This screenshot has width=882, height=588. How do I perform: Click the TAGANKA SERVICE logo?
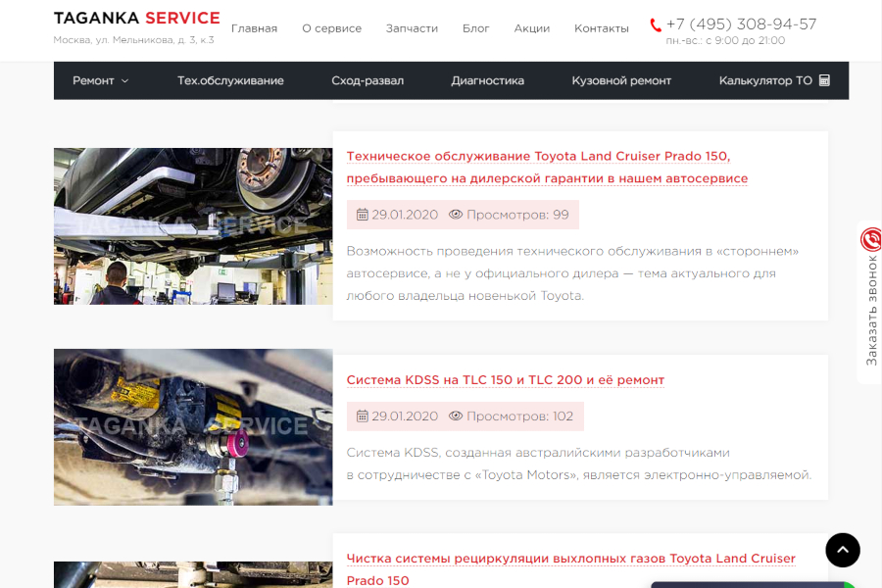[x=136, y=19]
